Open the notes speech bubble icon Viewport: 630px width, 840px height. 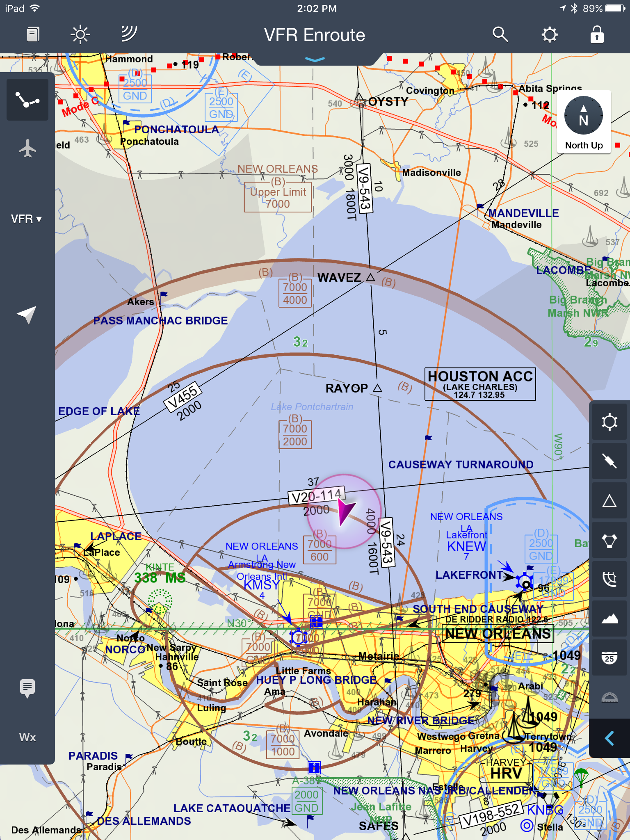pyautogui.click(x=27, y=688)
